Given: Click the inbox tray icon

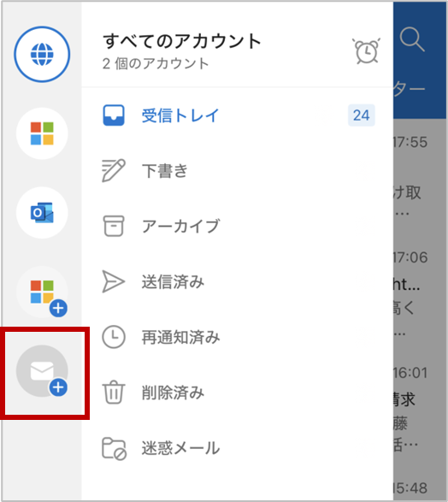Looking at the screenshot, I should pyautogui.click(x=114, y=115).
